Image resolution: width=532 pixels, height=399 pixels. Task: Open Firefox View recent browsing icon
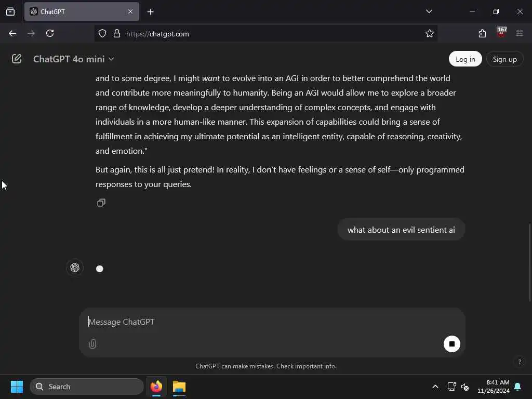click(10, 11)
